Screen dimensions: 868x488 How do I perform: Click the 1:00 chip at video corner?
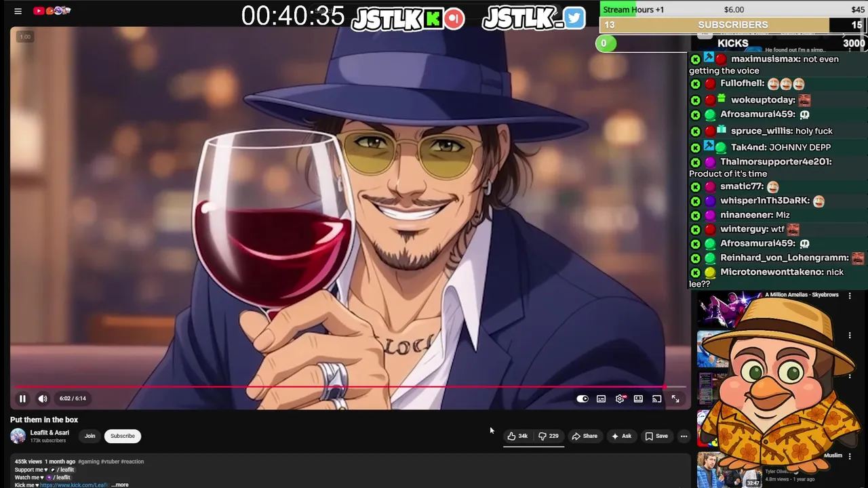pos(25,37)
